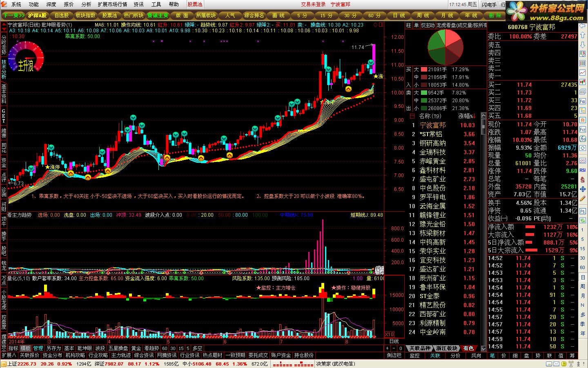Open the 系统 menu
This screenshot has height=368, width=588.
point(16,4)
